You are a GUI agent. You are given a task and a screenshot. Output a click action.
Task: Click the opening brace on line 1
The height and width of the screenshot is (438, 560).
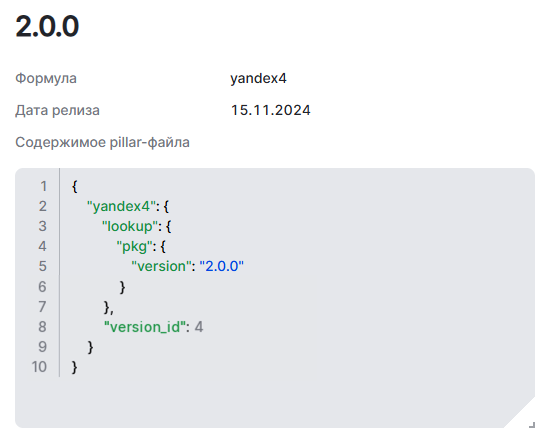pos(74,186)
